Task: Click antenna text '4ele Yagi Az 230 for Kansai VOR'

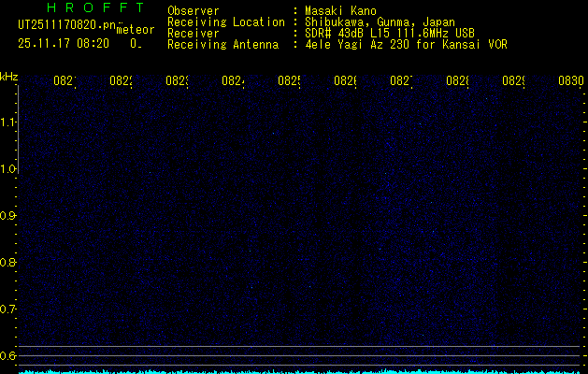Action: (406, 45)
